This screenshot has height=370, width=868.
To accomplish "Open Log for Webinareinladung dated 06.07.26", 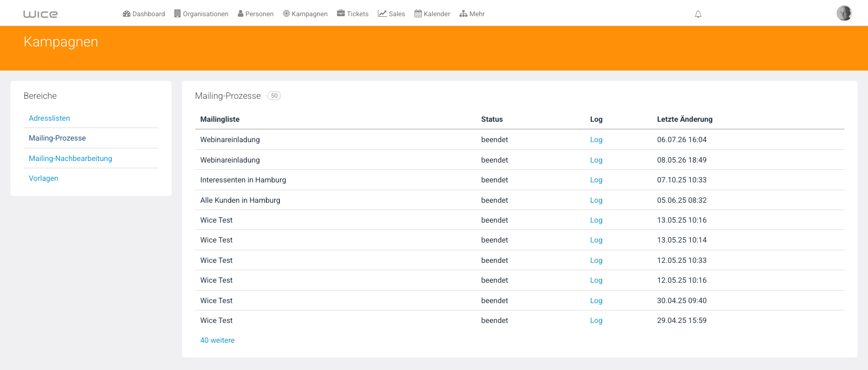I will tap(596, 140).
